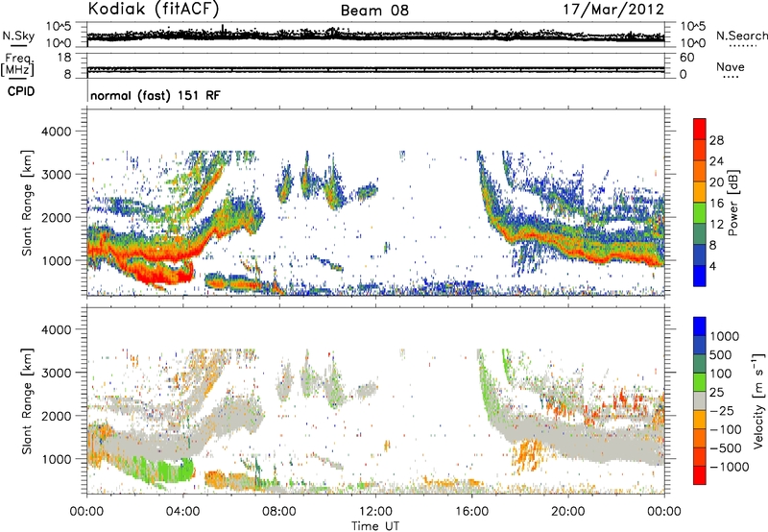Click the "28" label on the Power color bar
Image resolution: width=768 pixels, height=532 pixels.
tap(716, 140)
